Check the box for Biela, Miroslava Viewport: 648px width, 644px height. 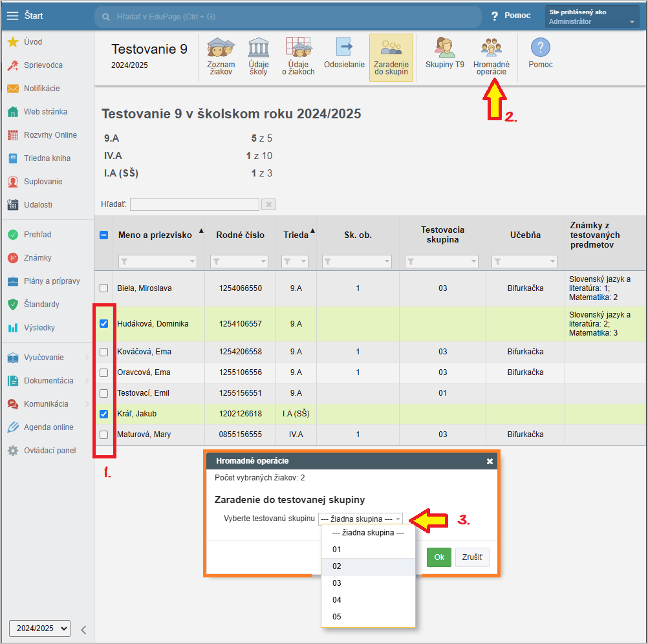click(x=104, y=288)
